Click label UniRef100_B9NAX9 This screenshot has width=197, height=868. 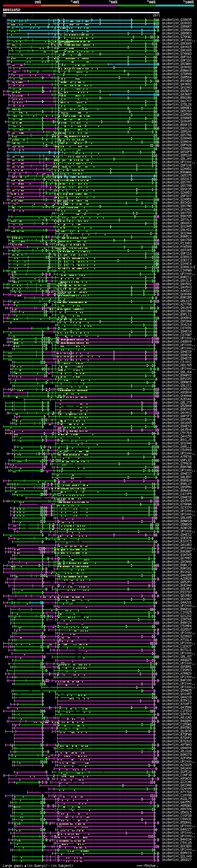pyautogui.click(x=177, y=71)
